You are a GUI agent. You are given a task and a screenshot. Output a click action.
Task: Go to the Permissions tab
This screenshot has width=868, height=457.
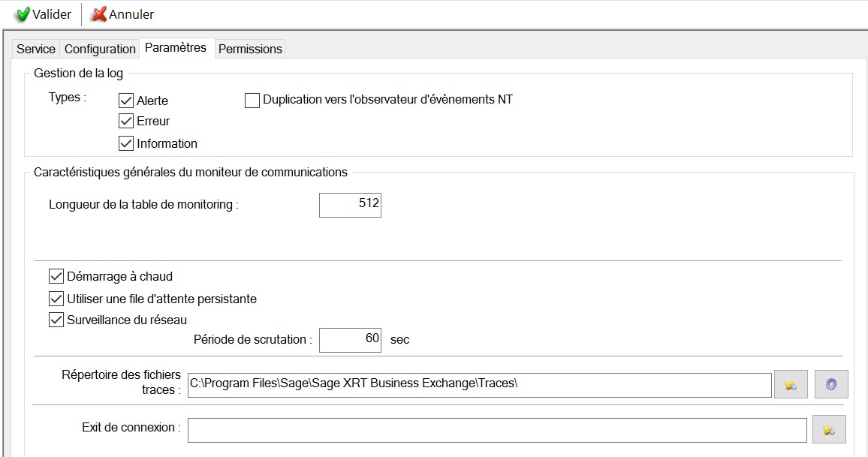pyautogui.click(x=250, y=49)
